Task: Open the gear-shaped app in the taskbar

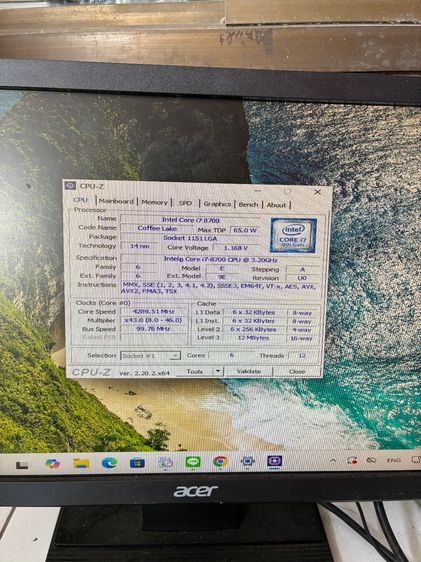Action: click(247, 461)
